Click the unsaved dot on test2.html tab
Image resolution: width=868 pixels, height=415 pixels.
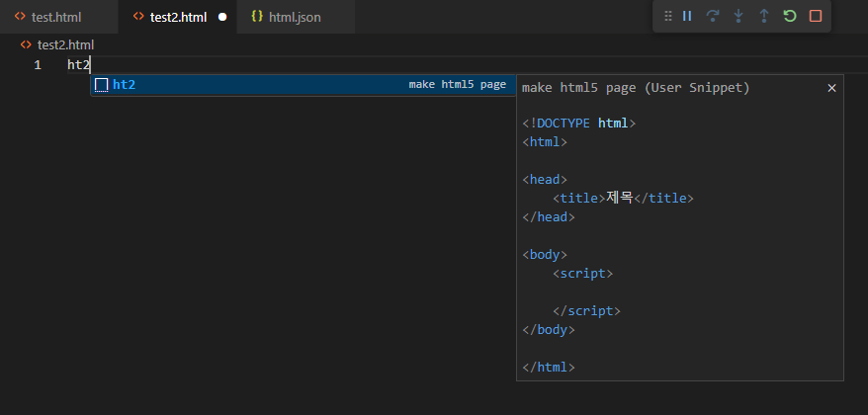coord(222,17)
